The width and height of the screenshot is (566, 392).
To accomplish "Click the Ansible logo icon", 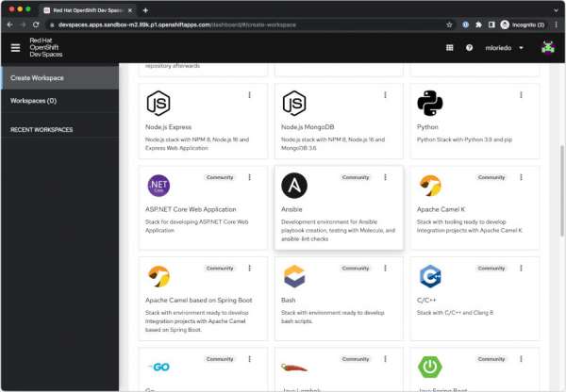I will 294,186.
